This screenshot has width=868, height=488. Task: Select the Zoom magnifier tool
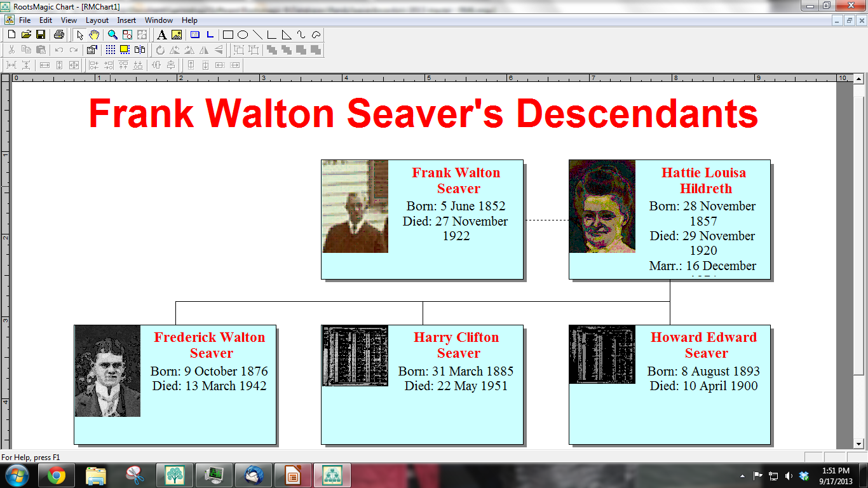[112, 35]
